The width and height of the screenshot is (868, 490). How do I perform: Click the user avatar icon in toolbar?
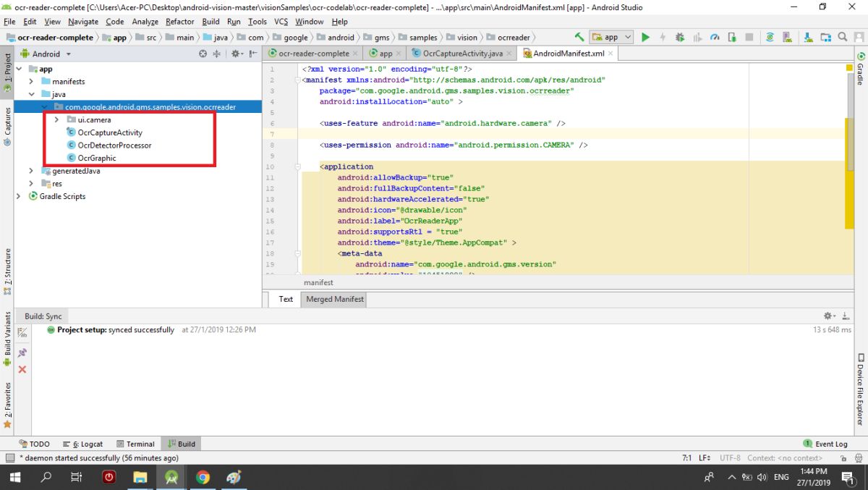pos(859,37)
